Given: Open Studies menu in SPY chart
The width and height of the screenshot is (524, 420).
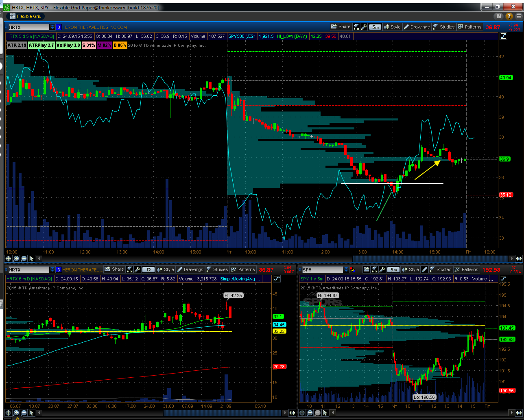Looking at the screenshot, I should click(440, 269).
